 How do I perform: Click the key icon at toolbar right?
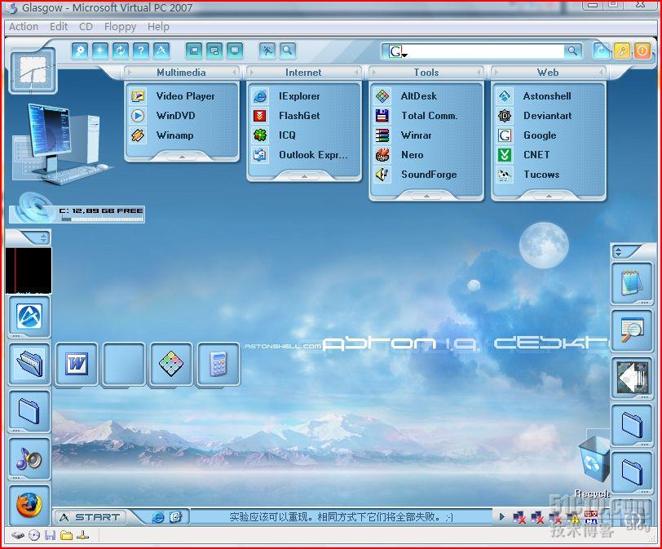[x=622, y=51]
